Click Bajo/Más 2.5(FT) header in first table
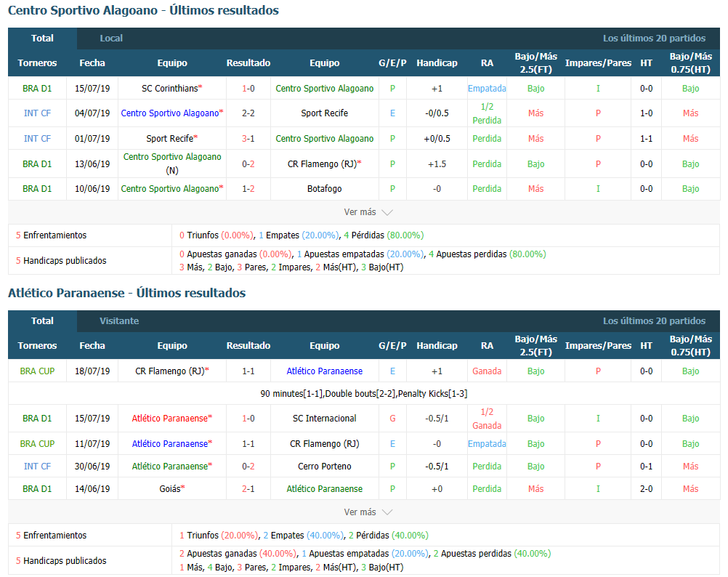 tap(535, 63)
